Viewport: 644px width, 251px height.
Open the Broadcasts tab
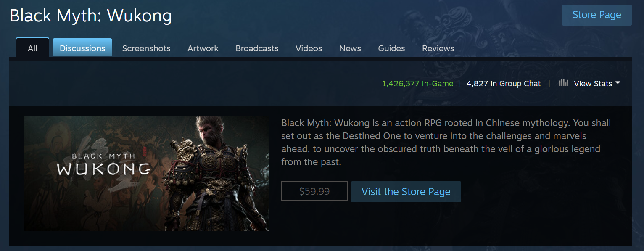click(257, 48)
